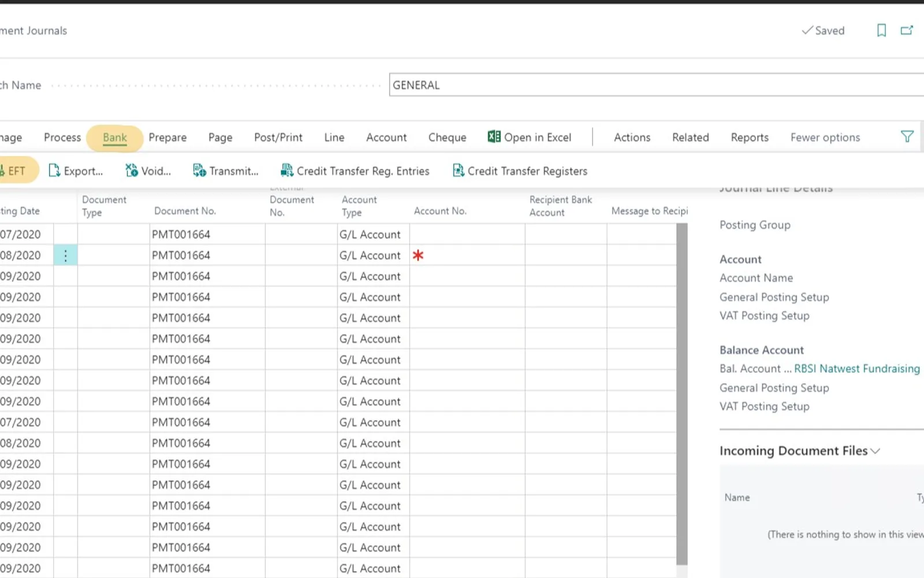924x578 pixels.
Task: Open RBSI Natwest Fundraising link
Action: pyautogui.click(x=857, y=369)
